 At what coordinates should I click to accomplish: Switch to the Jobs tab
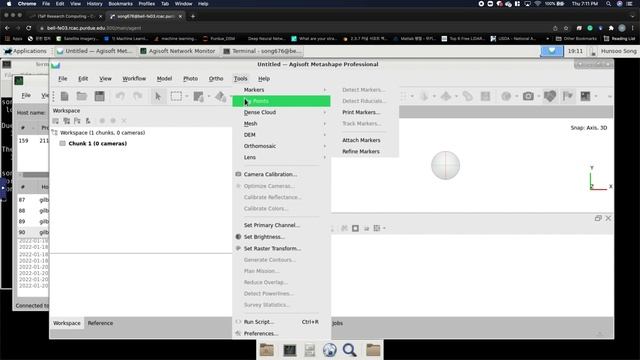click(x=337, y=323)
